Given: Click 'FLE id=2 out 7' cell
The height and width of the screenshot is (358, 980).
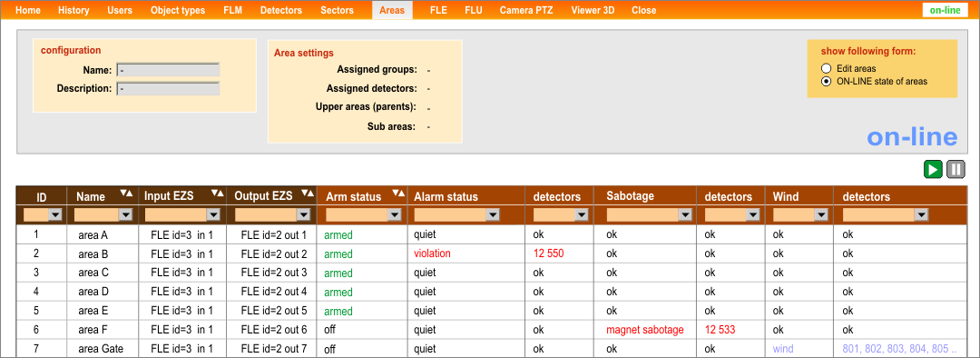Looking at the screenshot, I should tap(274, 349).
